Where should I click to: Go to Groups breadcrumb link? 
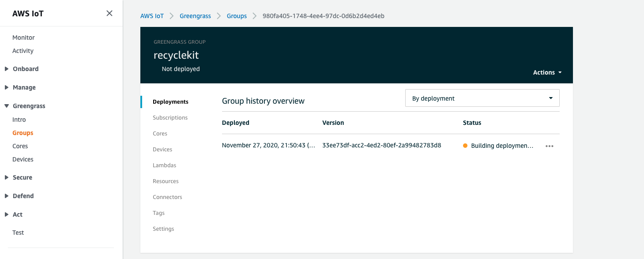[x=237, y=16]
